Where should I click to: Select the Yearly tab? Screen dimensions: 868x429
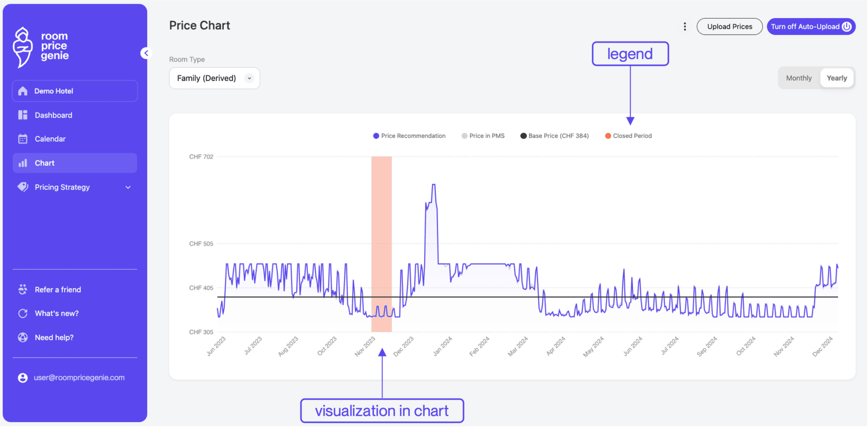point(837,78)
